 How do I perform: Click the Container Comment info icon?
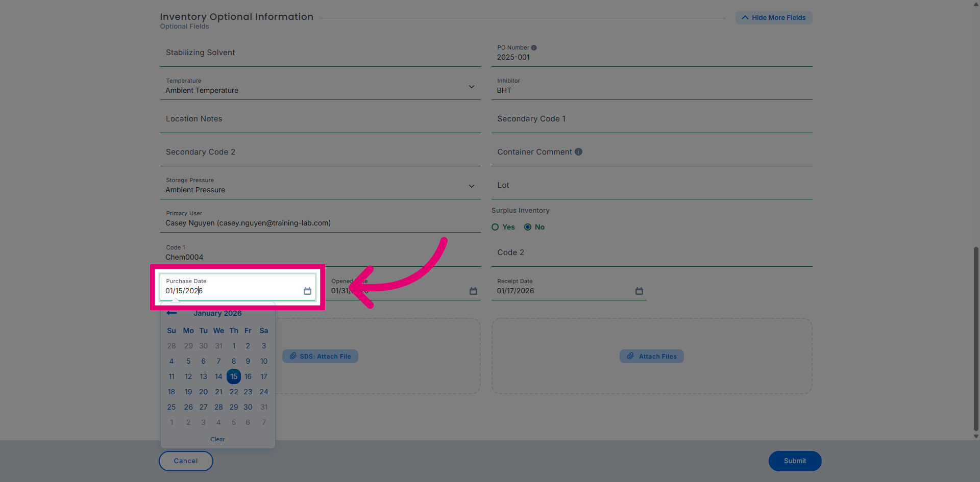(578, 151)
